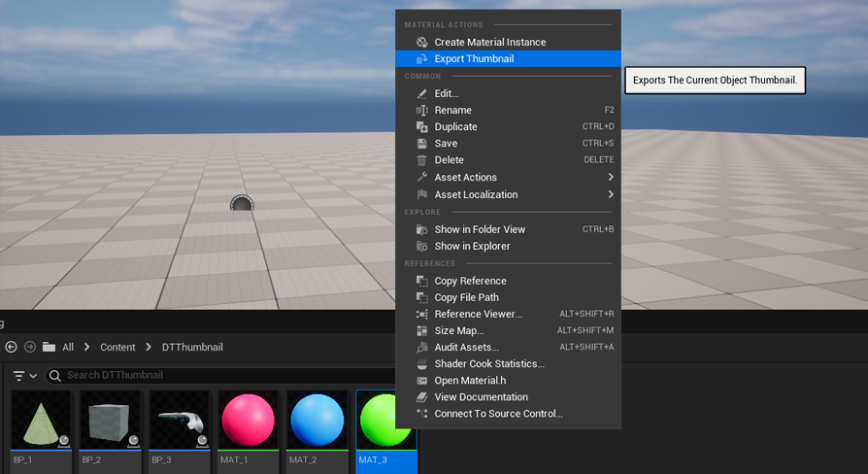Select Delete from the context menu

[508, 160]
